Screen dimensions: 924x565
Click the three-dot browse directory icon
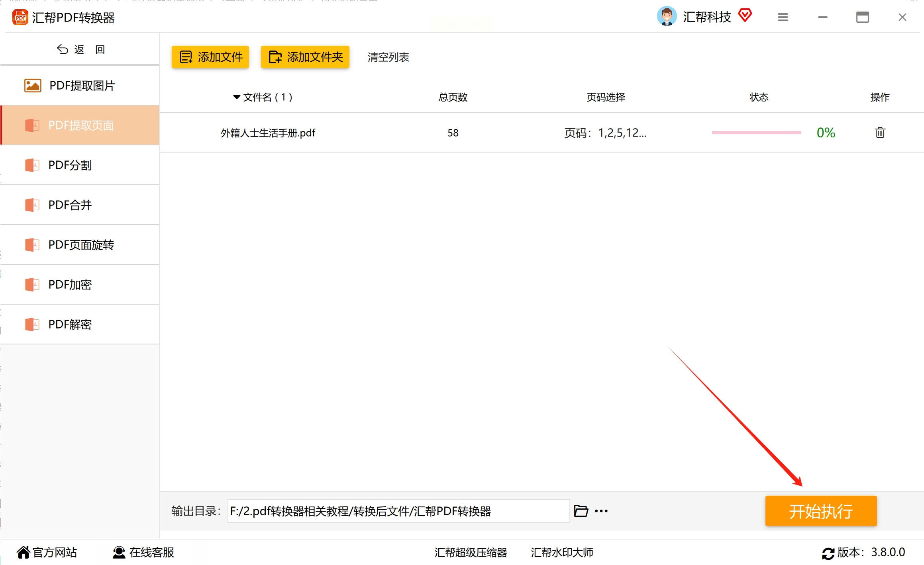(x=601, y=511)
